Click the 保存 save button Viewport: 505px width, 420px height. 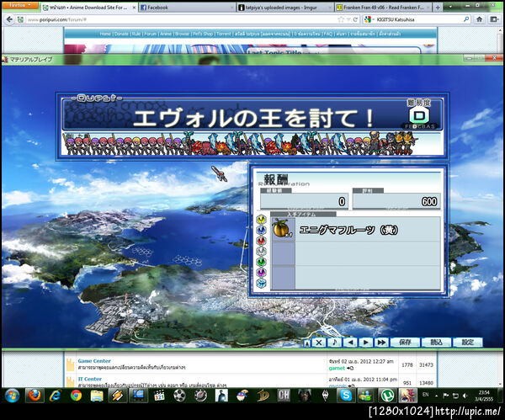click(x=405, y=343)
